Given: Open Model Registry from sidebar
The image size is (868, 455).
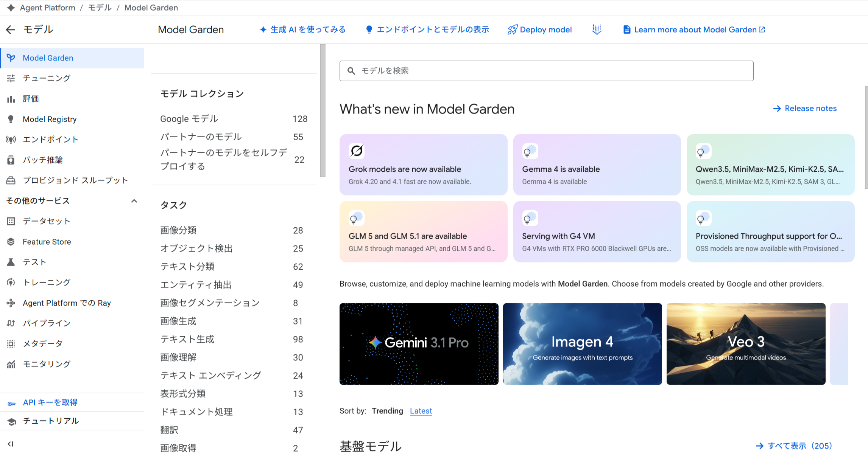Looking at the screenshot, I should click(50, 119).
